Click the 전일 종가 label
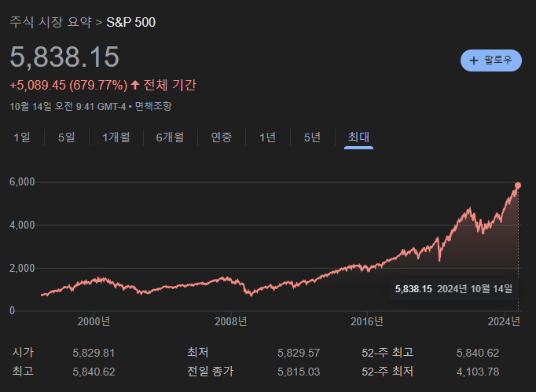The image size is (536, 392). pyautogui.click(x=210, y=371)
